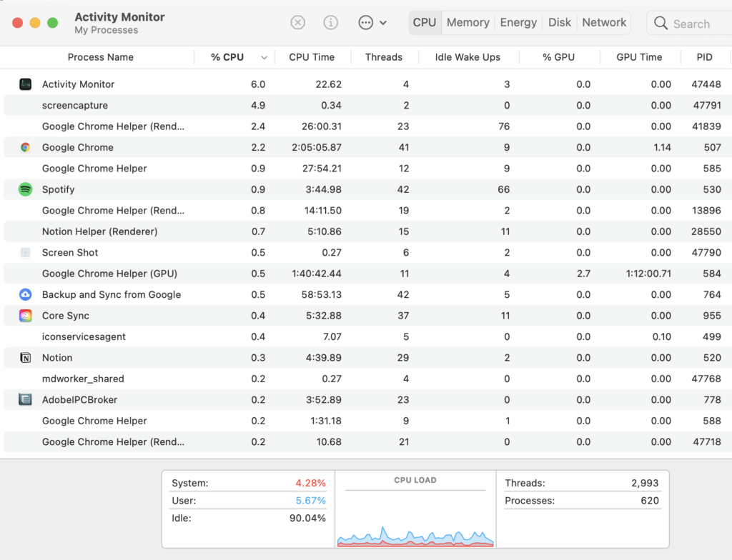Switch to the Energy tab
Screen dimensions: 732x560
[518, 23]
